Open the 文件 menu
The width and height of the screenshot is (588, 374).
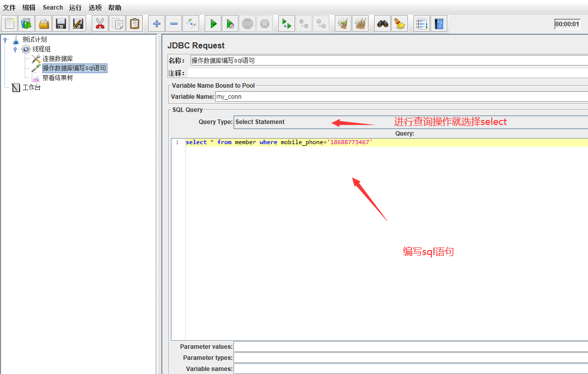pos(10,8)
